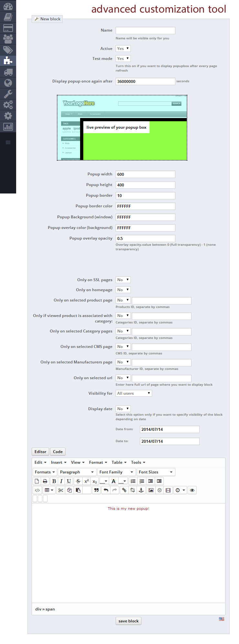This screenshot has width=239, height=644.
Task: Open the Table menu in the editor
Action: tap(119, 462)
